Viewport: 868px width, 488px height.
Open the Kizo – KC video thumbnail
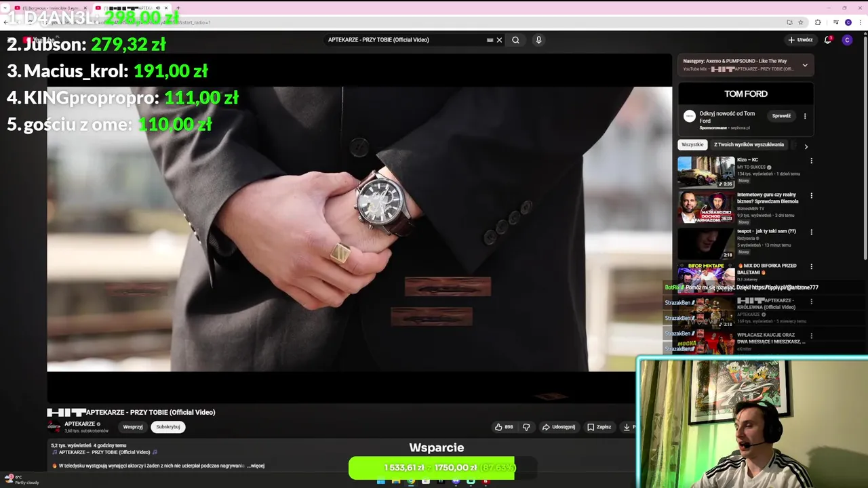tap(706, 172)
